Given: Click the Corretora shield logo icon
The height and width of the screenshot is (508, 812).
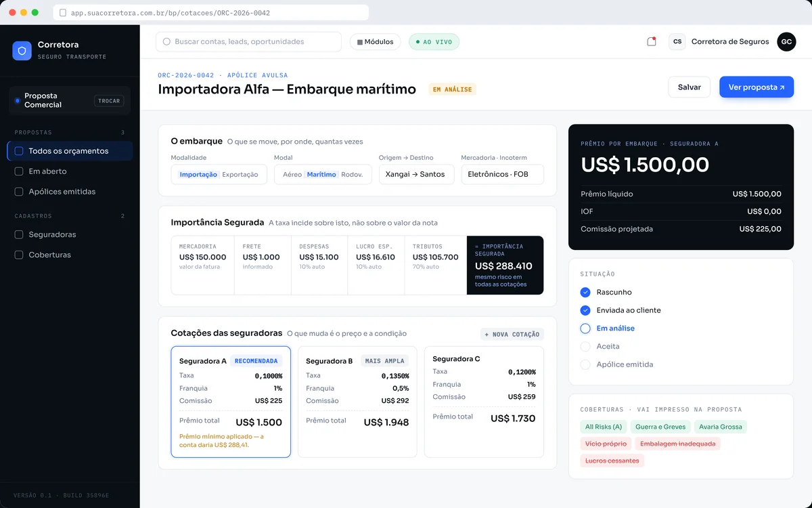Looking at the screenshot, I should pos(22,51).
